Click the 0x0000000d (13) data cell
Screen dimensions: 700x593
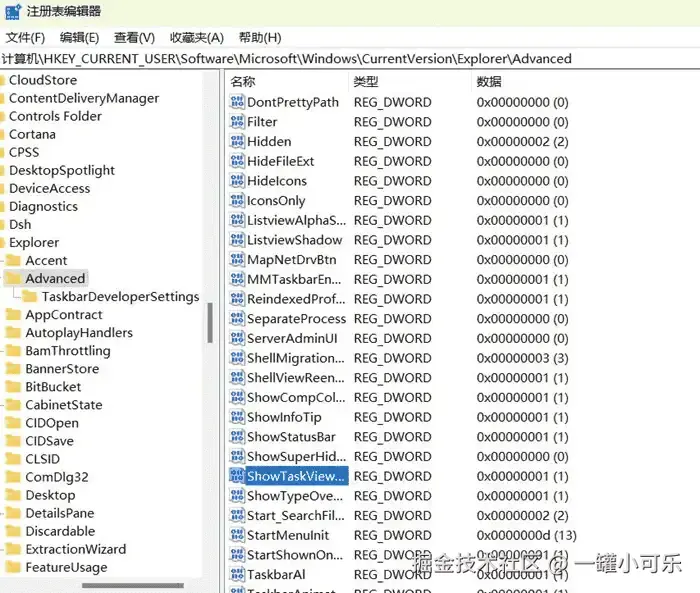[x=527, y=535]
